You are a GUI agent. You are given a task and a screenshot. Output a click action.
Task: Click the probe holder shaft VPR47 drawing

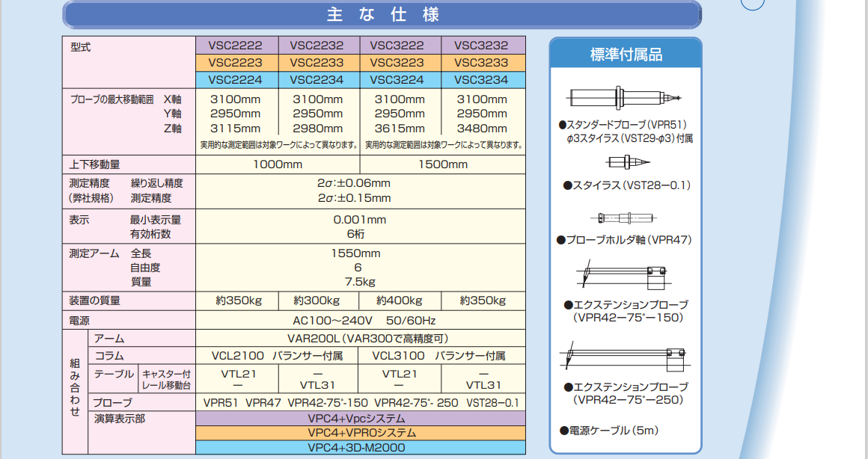623,218
